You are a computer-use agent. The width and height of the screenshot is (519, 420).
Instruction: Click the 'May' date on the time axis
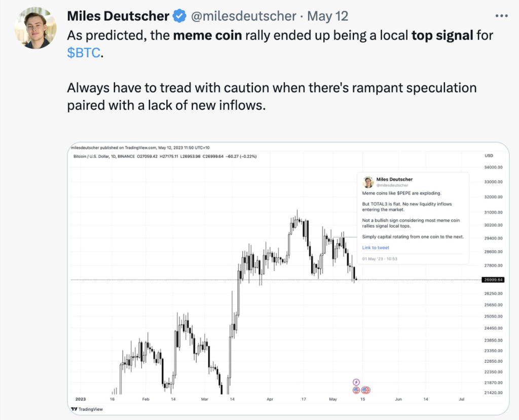point(333,399)
